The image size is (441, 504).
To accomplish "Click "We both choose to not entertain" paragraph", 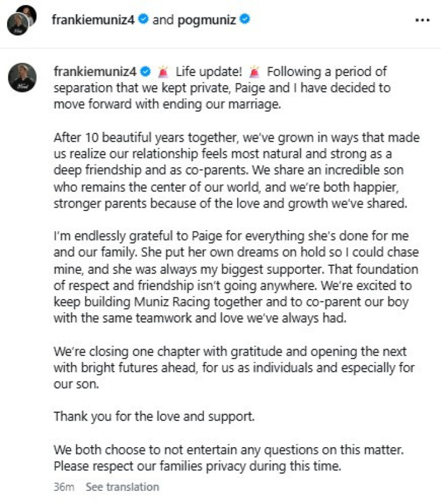I will pos(229,458).
